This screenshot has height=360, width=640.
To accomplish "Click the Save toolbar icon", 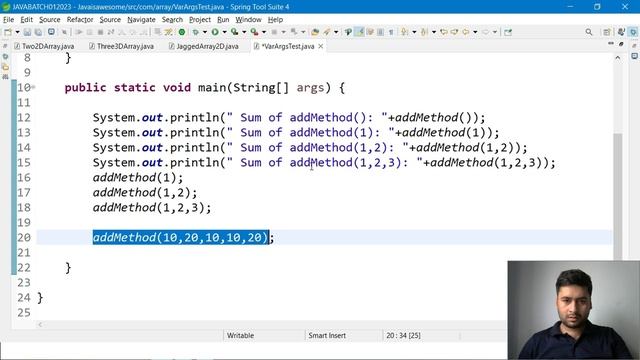I will (x=27, y=32).
